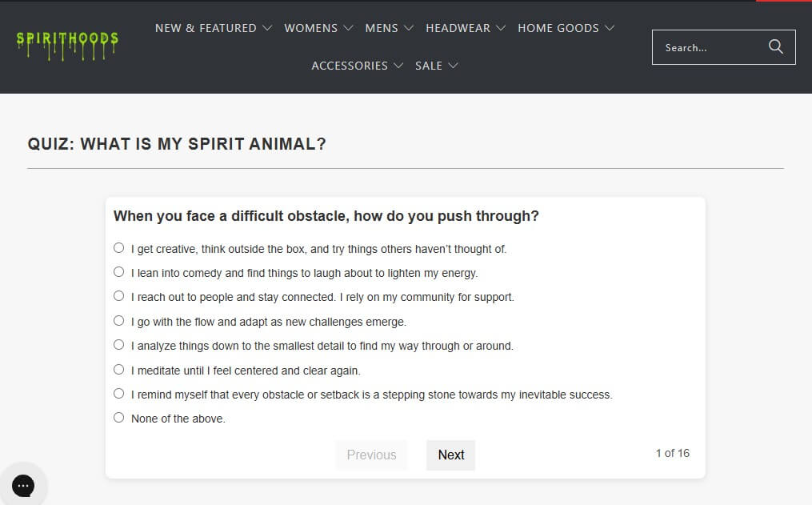812x505 pixels.
Task: Pick 'I go with the flow' answer
Action: (x=119, y=321)
